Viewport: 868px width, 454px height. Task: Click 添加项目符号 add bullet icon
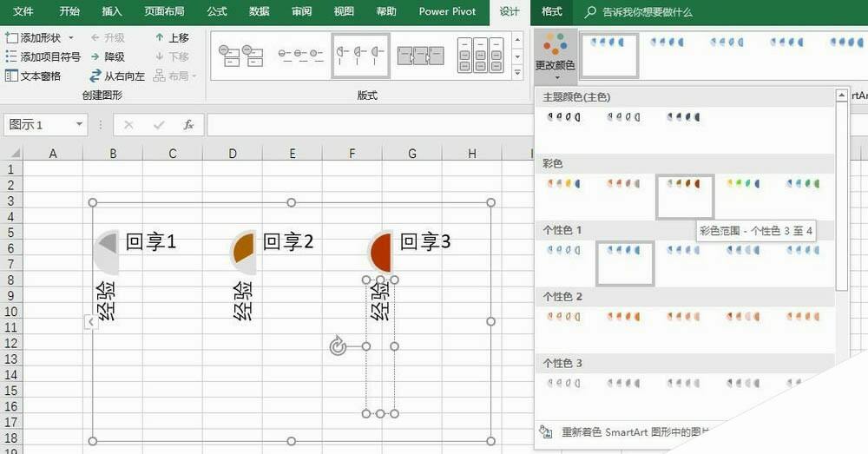click(11, 56)
